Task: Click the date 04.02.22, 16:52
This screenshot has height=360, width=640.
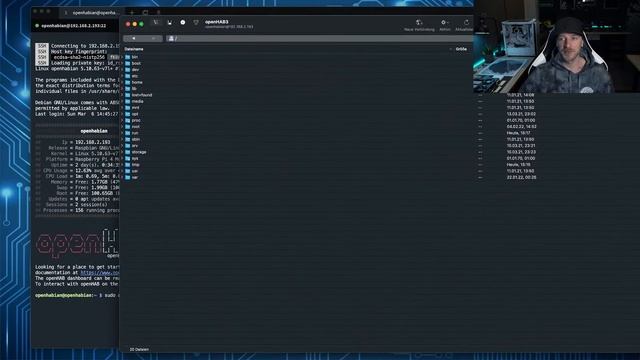Action: (521, 127)
